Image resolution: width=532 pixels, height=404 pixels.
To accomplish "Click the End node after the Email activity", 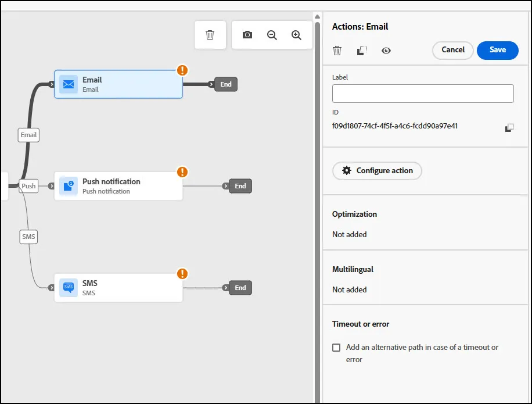I will click(226, 84).
